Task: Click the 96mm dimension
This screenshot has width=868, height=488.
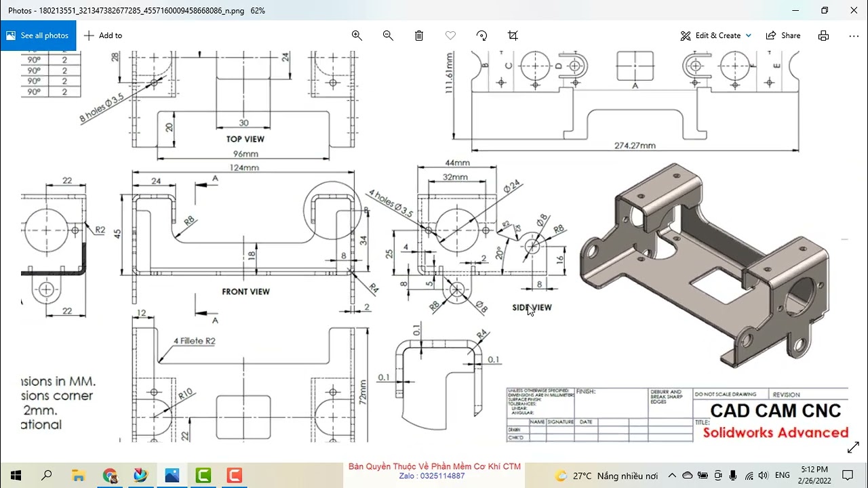Action: click(245, 154)
